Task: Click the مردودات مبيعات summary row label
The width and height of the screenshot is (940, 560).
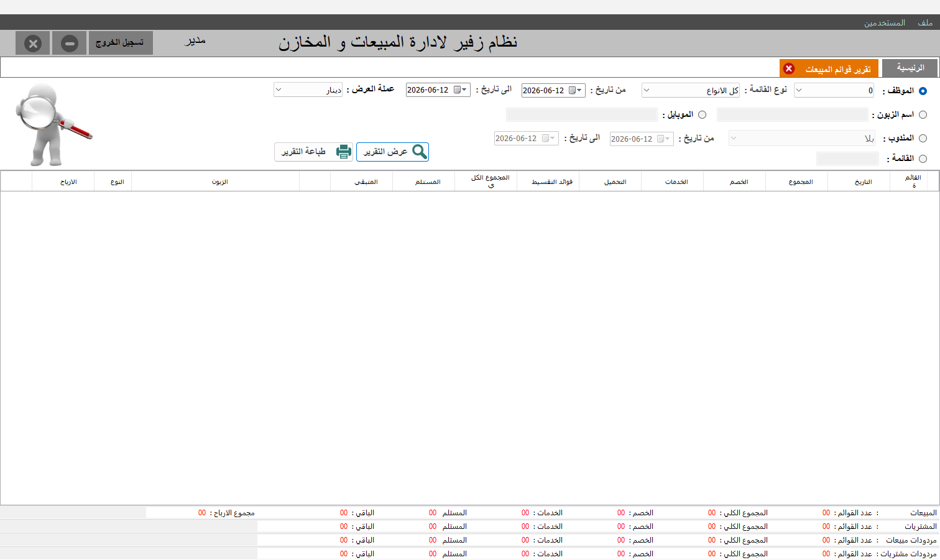Action: (x=911, y=540)
